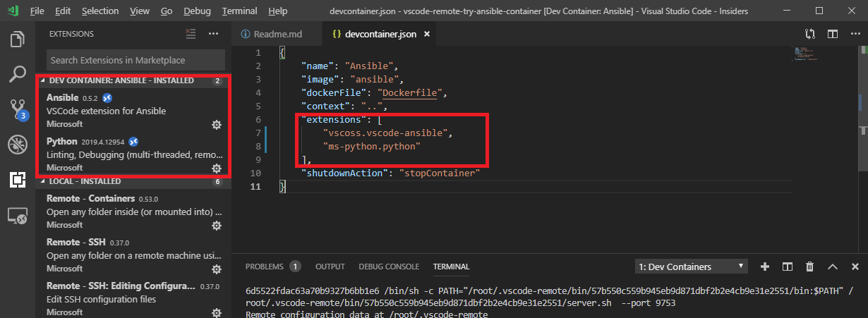Open manage gear for Ansible extension

point(217,124)
